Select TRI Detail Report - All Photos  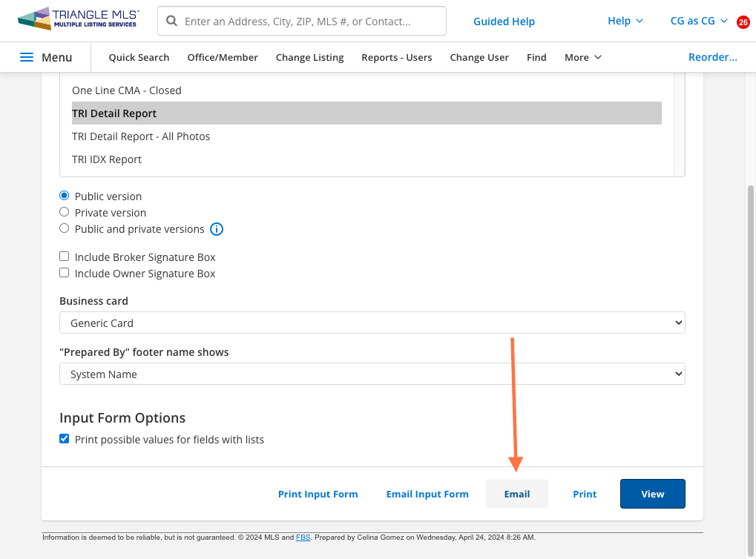pyautogui.click(x=367, y=136)
